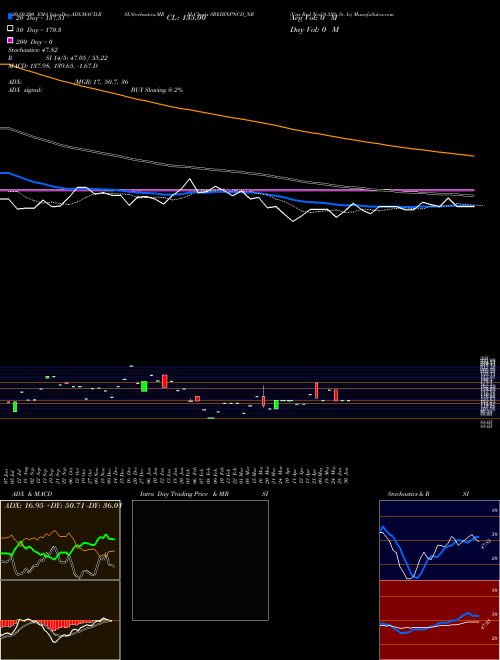The image size is (500, 660).
Task: Click the 'Intra Day Trading Price & MR' panel title
Action: click(184, 494)
